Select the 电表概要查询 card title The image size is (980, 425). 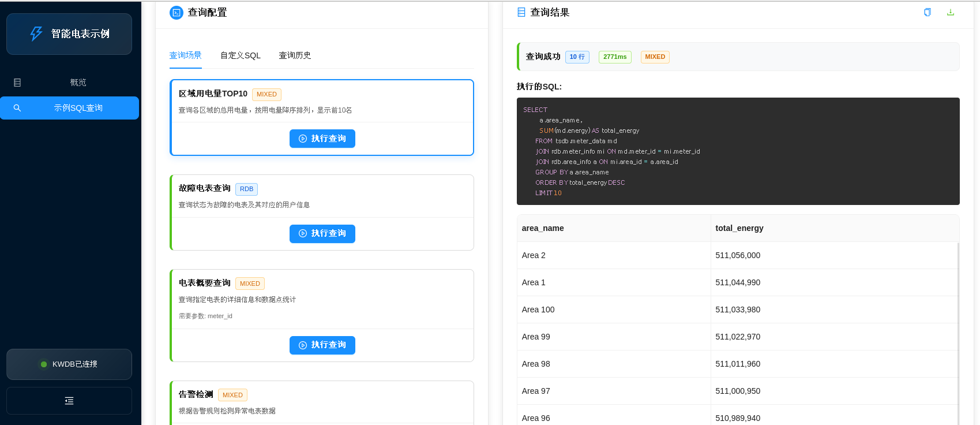coord(205,283)
